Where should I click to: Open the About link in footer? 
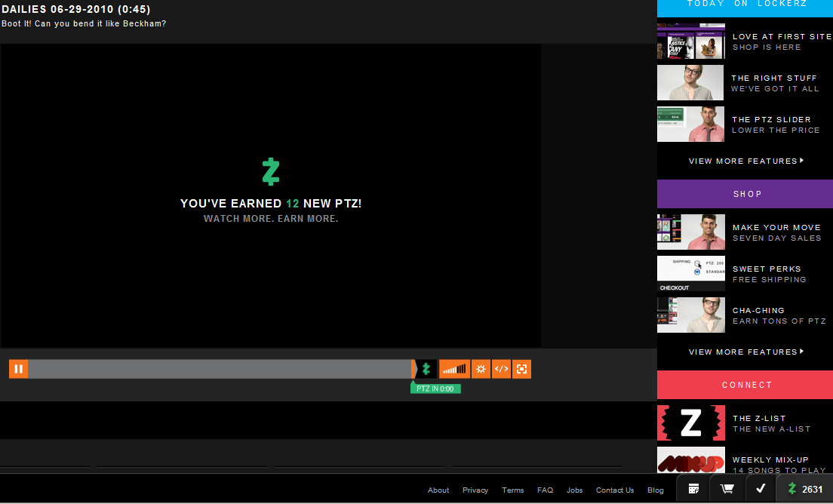tap(438, 490)
